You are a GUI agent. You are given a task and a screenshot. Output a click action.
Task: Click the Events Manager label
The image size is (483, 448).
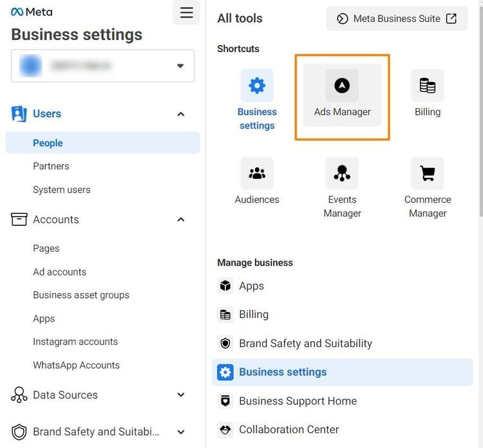[x=342, y=206]
